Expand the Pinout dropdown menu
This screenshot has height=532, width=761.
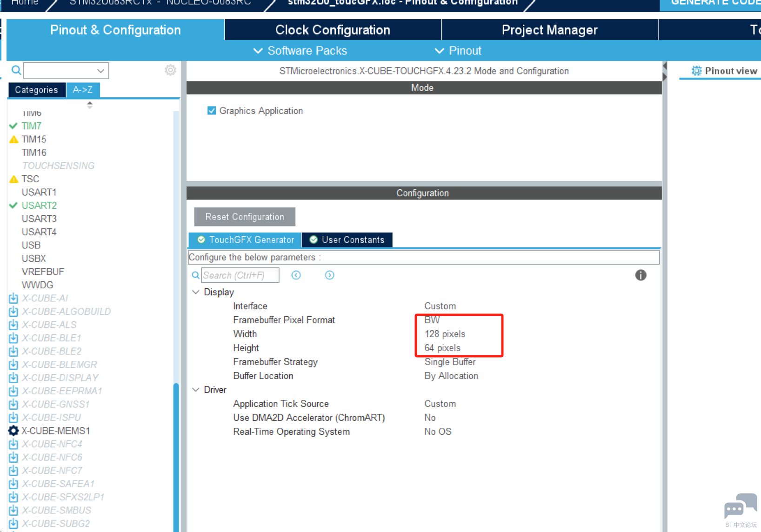coord(458,51)
